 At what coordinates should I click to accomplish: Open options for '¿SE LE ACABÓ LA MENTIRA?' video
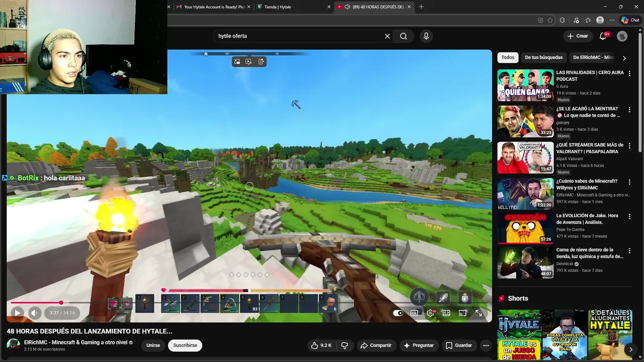coord(629,110)
